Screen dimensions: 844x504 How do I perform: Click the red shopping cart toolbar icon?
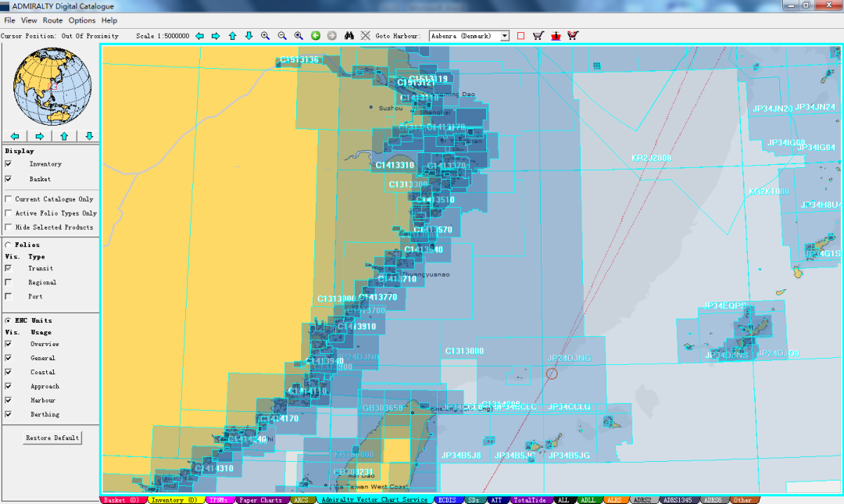coord(573,36)
